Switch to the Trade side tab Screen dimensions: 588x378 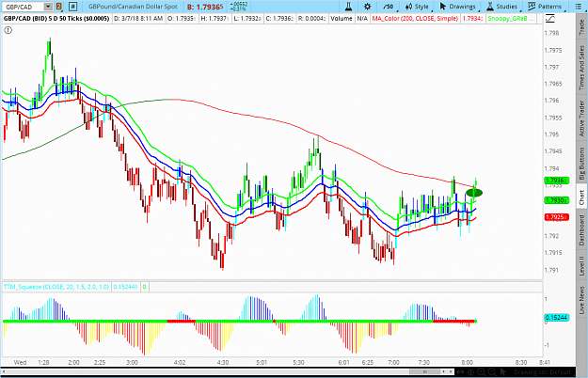pyautogui.click(x=581, y=27)
